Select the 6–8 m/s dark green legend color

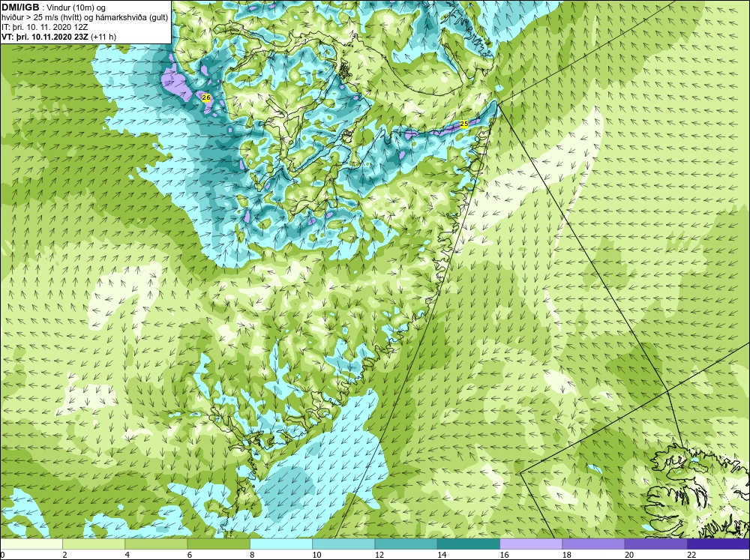(218, 544)
